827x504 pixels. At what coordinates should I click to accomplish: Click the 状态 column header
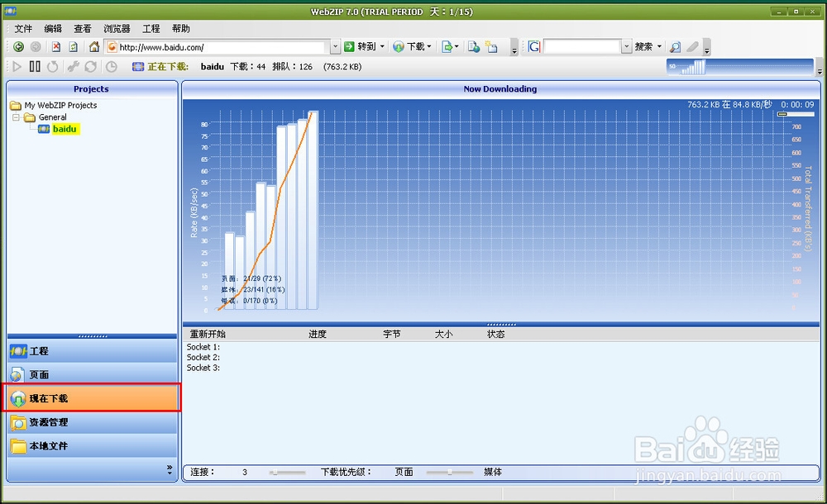(495, 335)
